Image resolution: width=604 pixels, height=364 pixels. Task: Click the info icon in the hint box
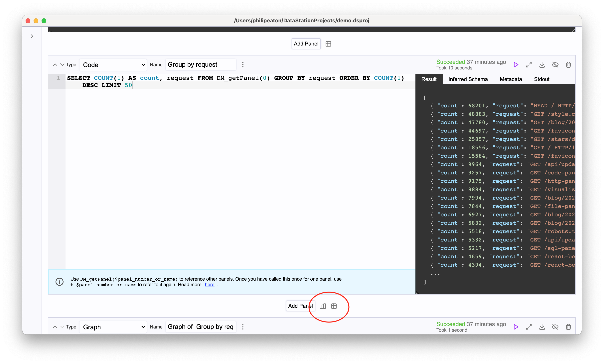60,282
